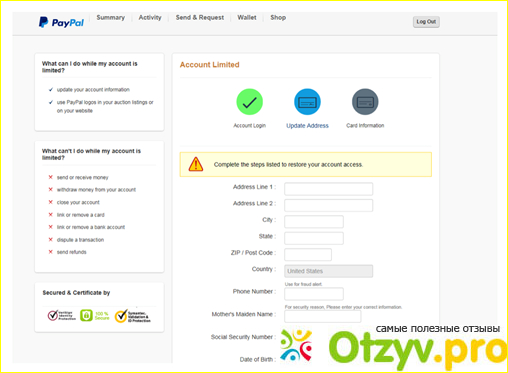Viewport: 508px width, 373px height.
Task: Go to Send & Request
Action: click(200, 18)
